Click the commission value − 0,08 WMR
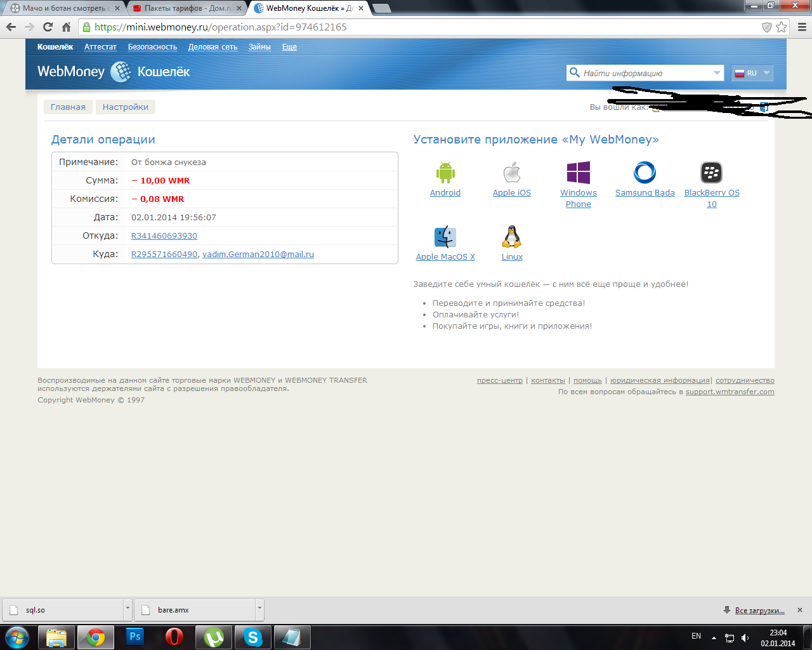The height and width of the screenshot is (650, 812). (x=158, y=199)
